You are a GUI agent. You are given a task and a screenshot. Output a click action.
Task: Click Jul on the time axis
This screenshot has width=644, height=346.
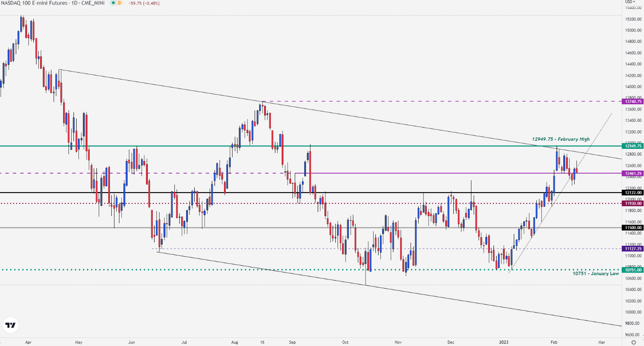[184, 342]
